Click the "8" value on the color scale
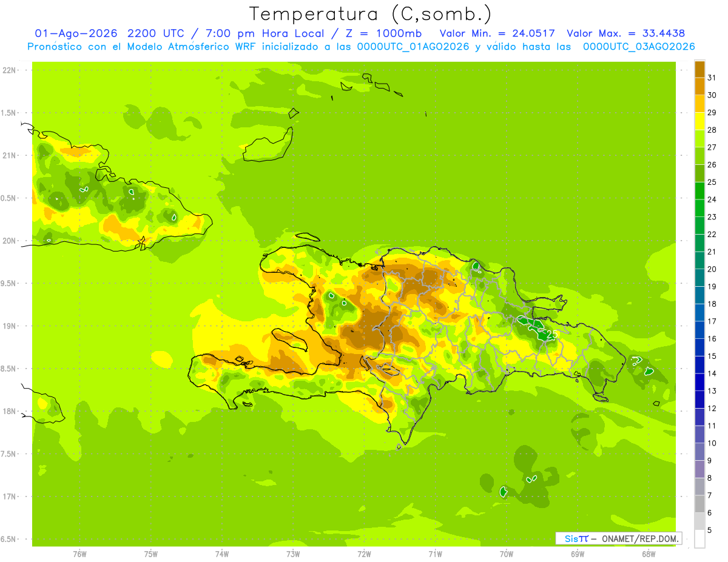 [x=710, y=478]
